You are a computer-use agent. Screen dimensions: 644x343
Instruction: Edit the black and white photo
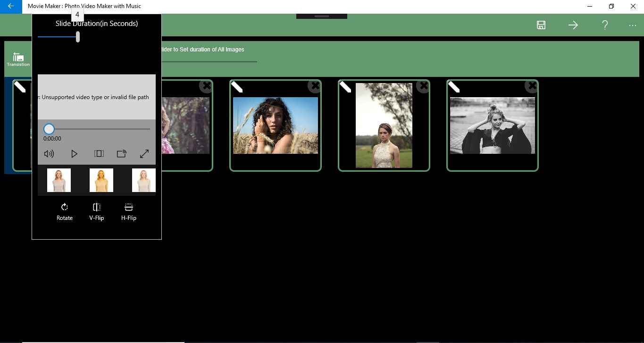[454, 86]
